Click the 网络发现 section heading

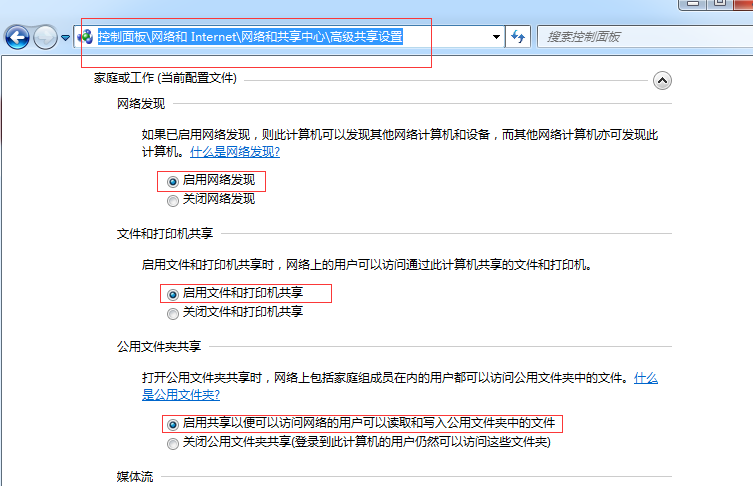pos(141,104)
